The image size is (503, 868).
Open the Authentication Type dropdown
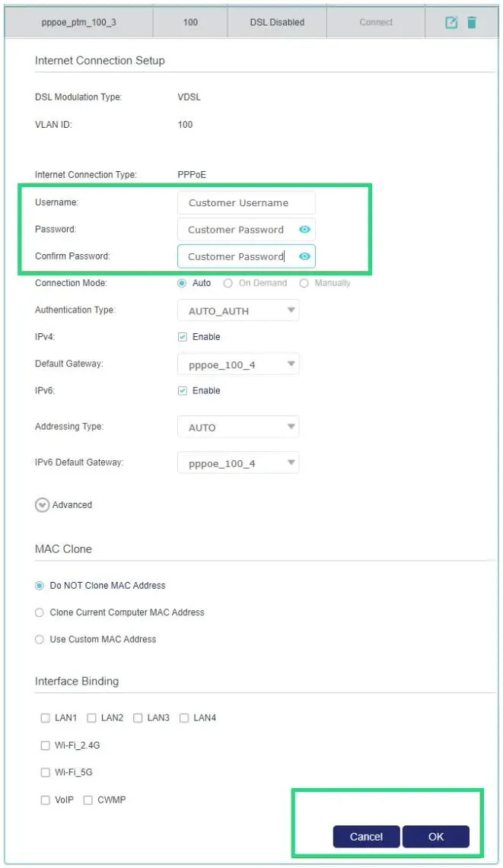click(237, 310)
